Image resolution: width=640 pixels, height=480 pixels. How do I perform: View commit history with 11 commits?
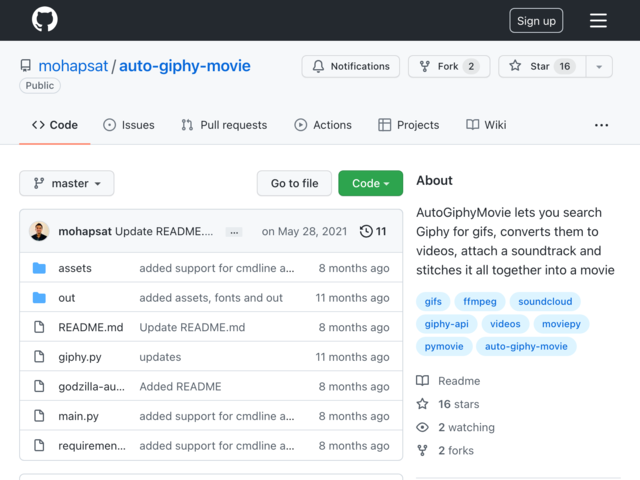coord(373,231)
